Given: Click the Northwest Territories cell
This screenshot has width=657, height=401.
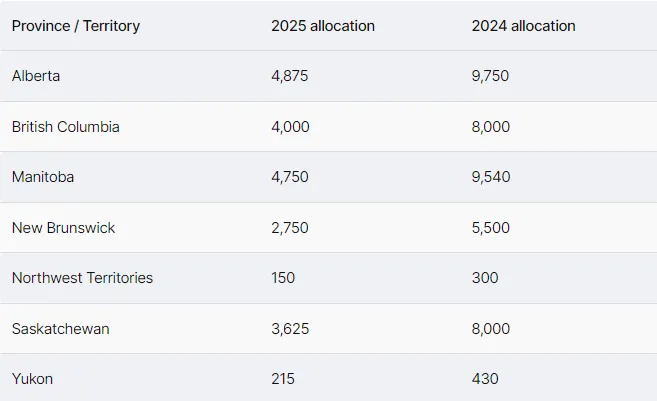Looking at the screenshot, I should (82, 278).
